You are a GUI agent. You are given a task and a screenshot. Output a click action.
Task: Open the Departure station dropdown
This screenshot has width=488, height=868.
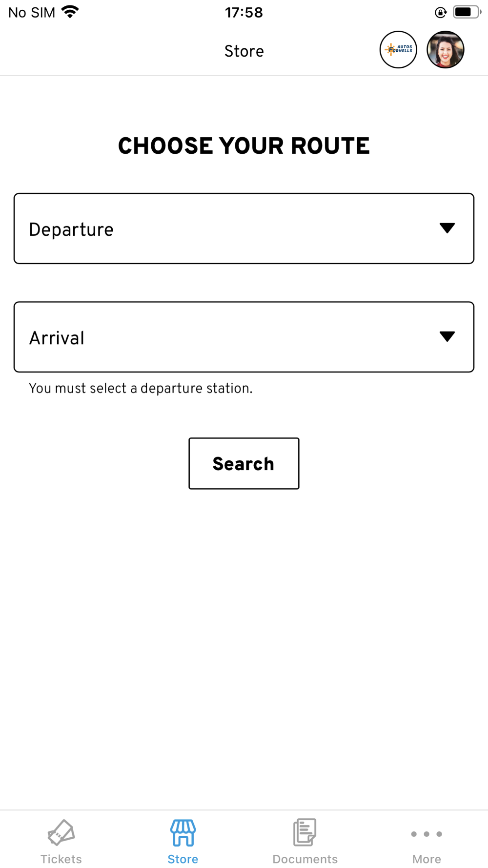(229, 228)
